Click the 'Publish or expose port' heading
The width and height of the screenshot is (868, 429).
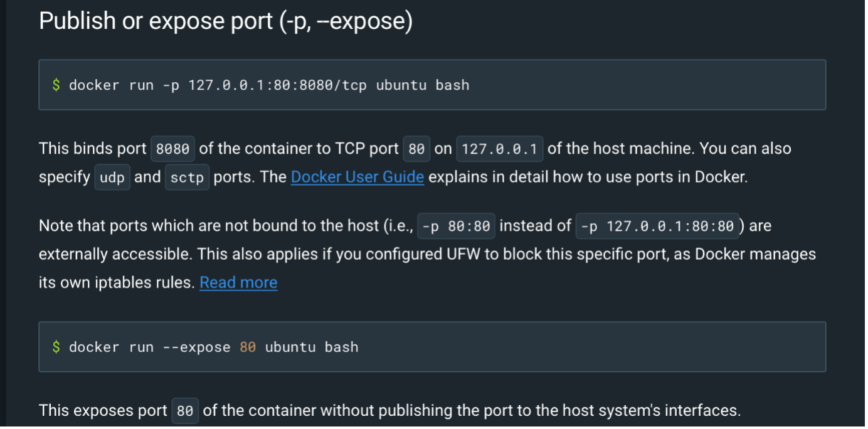[x=226, y=21]
